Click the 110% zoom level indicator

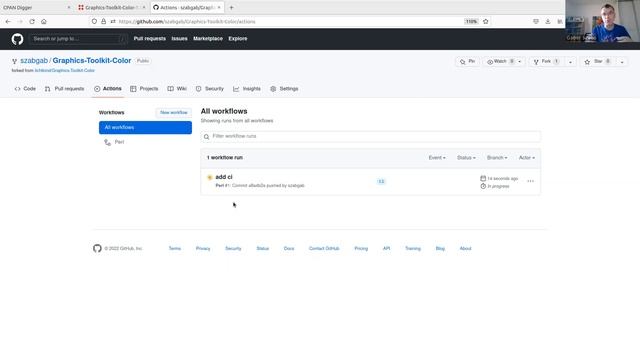coord(471,21)
